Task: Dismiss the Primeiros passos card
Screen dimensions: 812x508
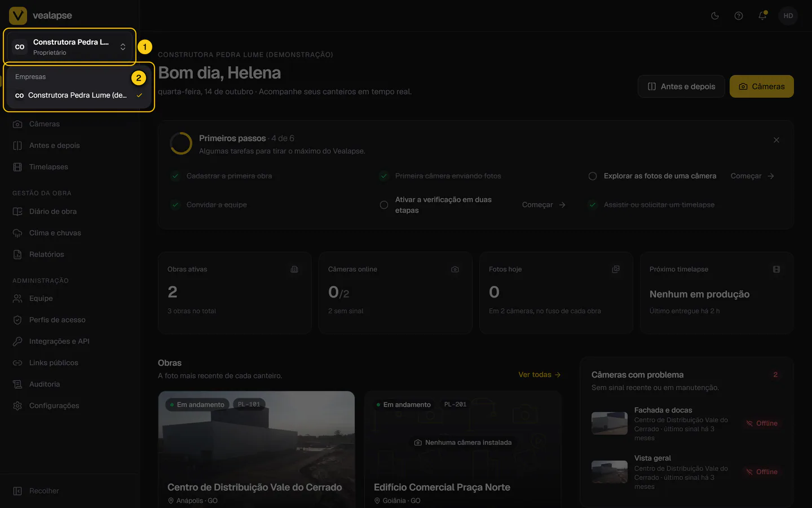Action: click(x=776, y=140)
